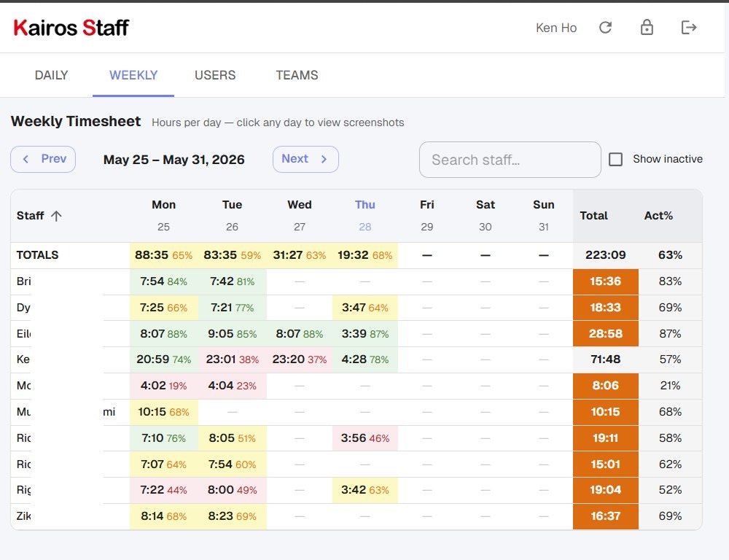Click Tuesday totals cell 83:35 59%

pos(232,255)
